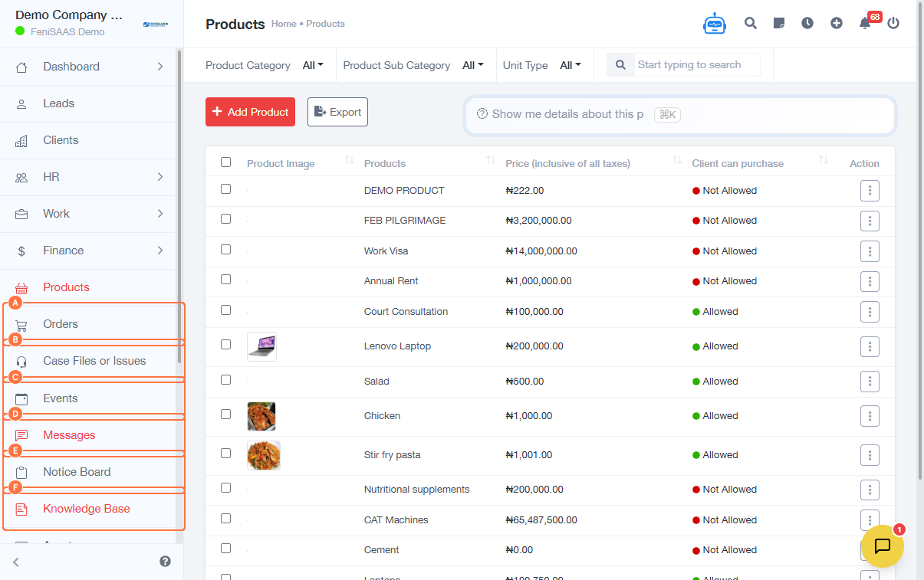The width and height of the screenshot is (924, 580).
Task: Open notifications bell with 68 badge
Action: click(865, 23)
